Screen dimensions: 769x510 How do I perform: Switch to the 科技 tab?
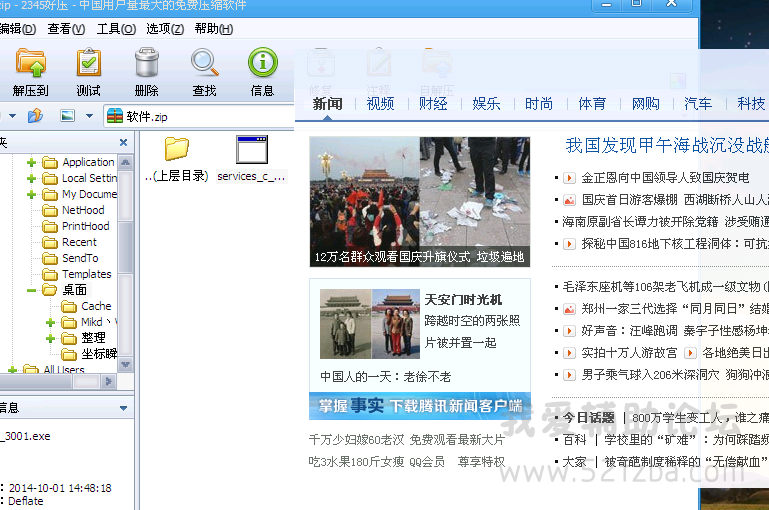pos(751,104)
